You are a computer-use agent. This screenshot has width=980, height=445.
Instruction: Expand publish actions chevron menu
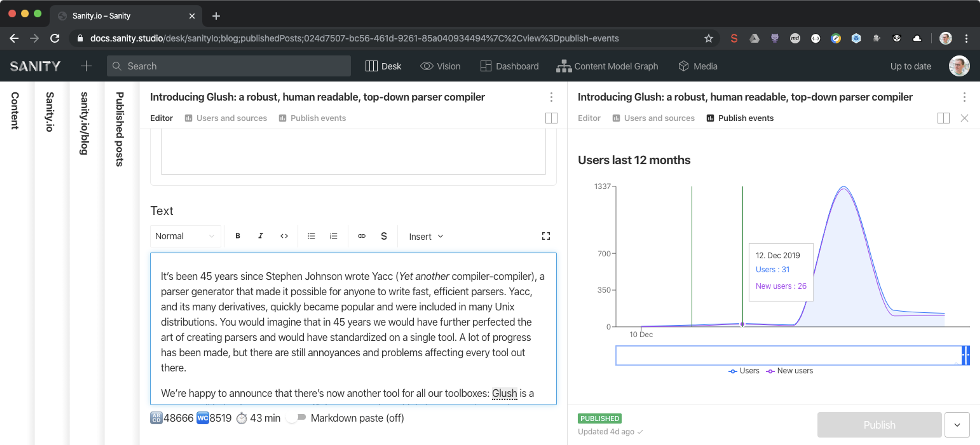point(957,425)
